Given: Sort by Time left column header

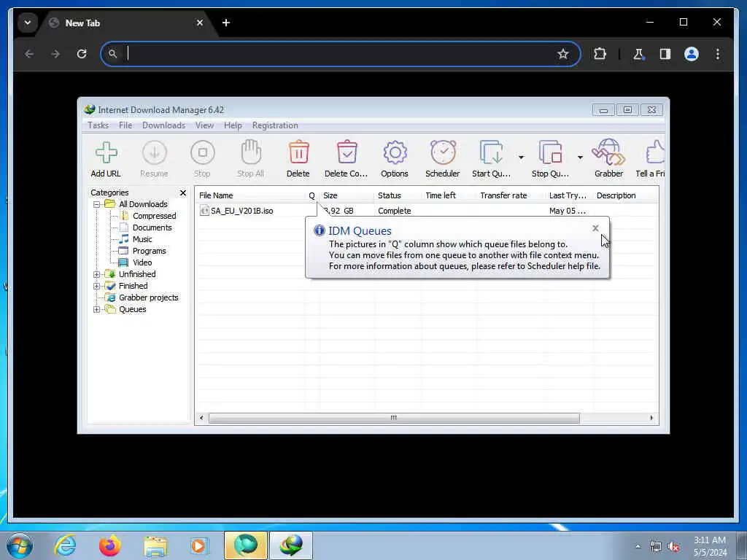Looking at the screenshot, I should (449, 195).
